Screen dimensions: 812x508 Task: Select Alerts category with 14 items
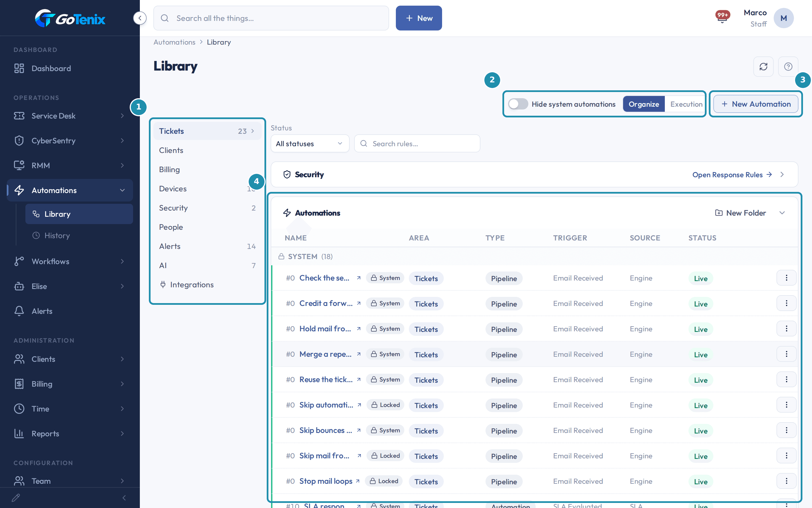(207, 246)
